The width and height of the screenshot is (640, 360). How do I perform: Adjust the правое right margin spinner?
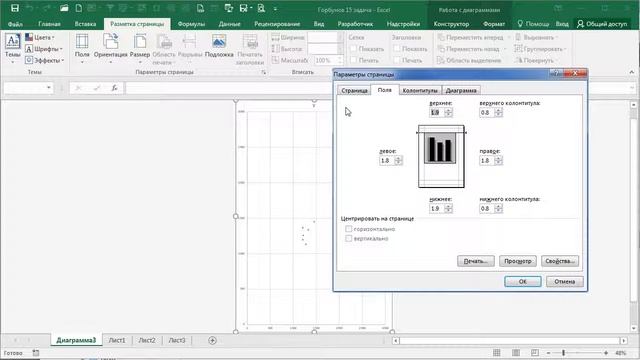[498, 161]
